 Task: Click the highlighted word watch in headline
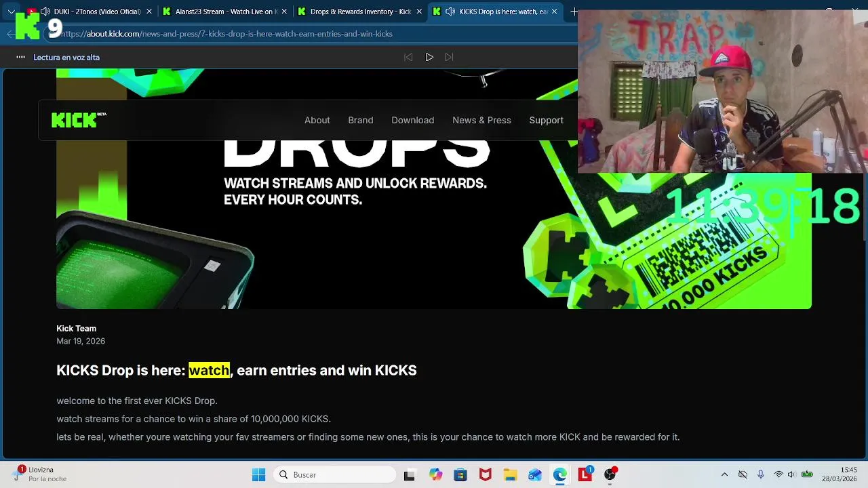click(209, 370)
